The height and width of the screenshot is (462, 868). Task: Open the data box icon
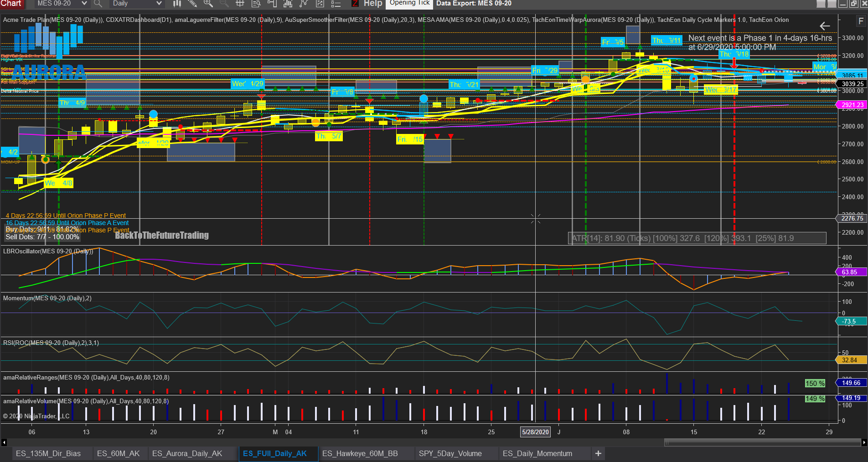click(x=256, y=4)
